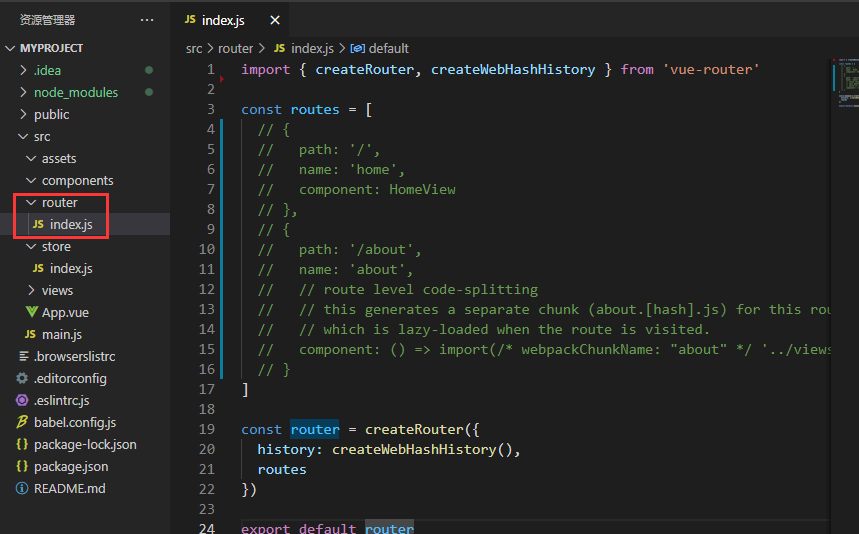Screen dimensions: 859x534
Task: Click the gear icon of .editorconfig
Action: (x=22, y=378)
